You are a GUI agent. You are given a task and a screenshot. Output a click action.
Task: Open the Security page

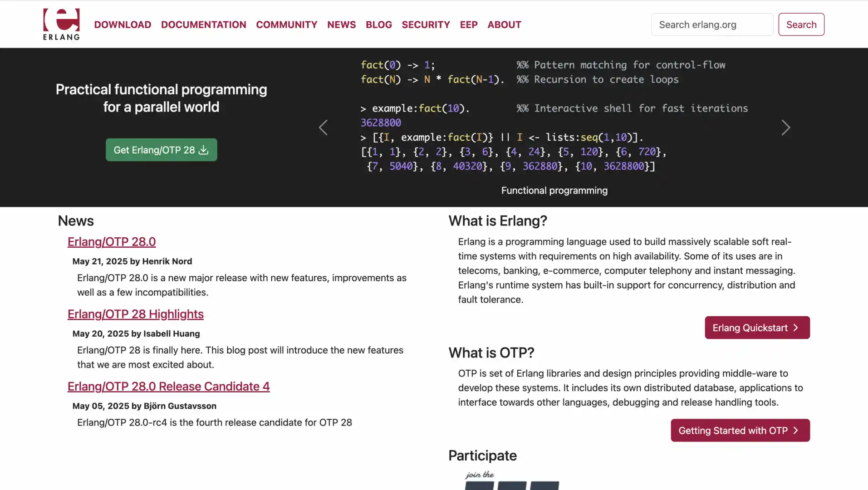pyautogui.click(x=426, y=24)
